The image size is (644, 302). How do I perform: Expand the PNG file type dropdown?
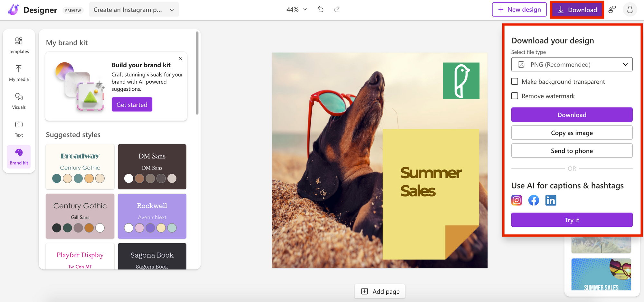pyautogui.click(x=572, y=65)
